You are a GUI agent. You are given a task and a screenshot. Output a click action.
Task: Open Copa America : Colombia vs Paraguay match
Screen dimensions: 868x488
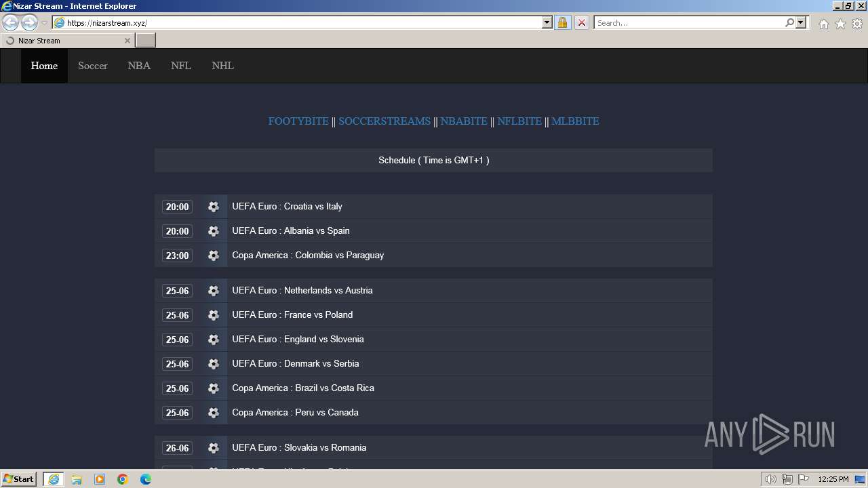point(308,256)
